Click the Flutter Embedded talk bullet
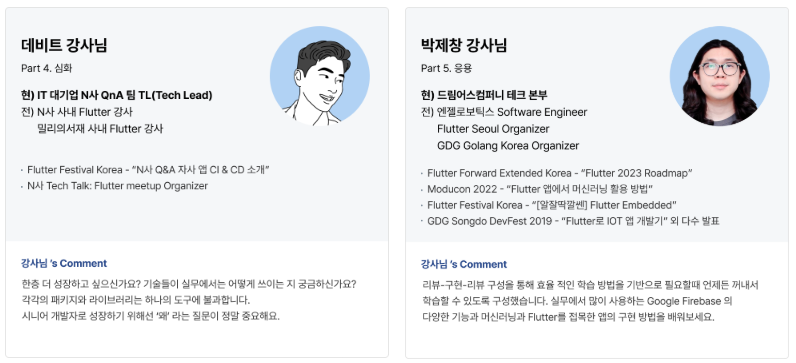Image resolution: width=796 pixels, height=363 pixels. tap(552, 205)
